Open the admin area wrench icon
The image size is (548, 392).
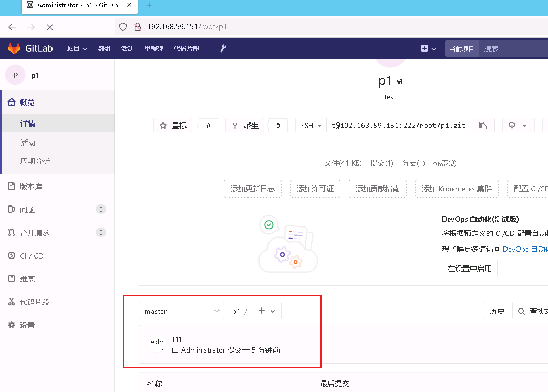[223, 48]
